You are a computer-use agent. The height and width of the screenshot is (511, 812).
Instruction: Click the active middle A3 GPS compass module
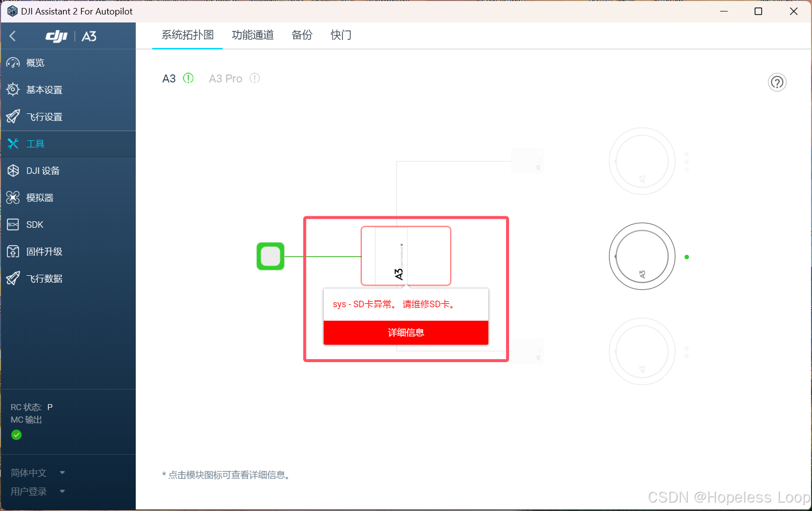pyautogui.click(x=642, y=256)
